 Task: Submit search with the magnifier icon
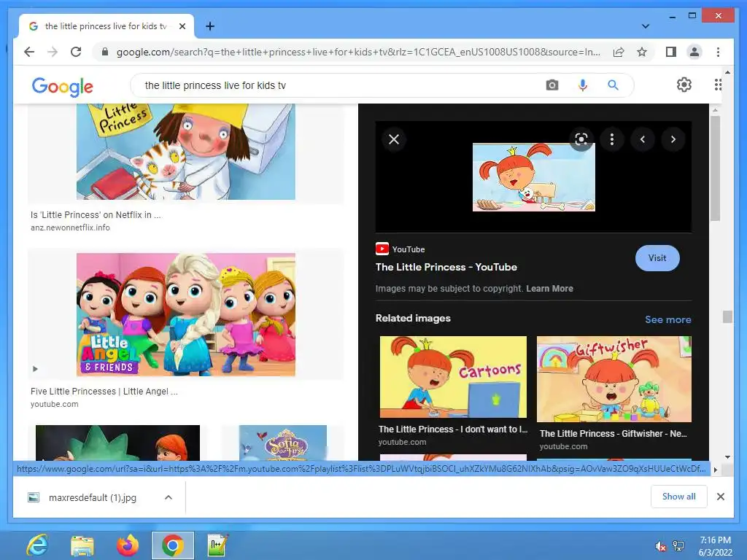tap(613, 85)
